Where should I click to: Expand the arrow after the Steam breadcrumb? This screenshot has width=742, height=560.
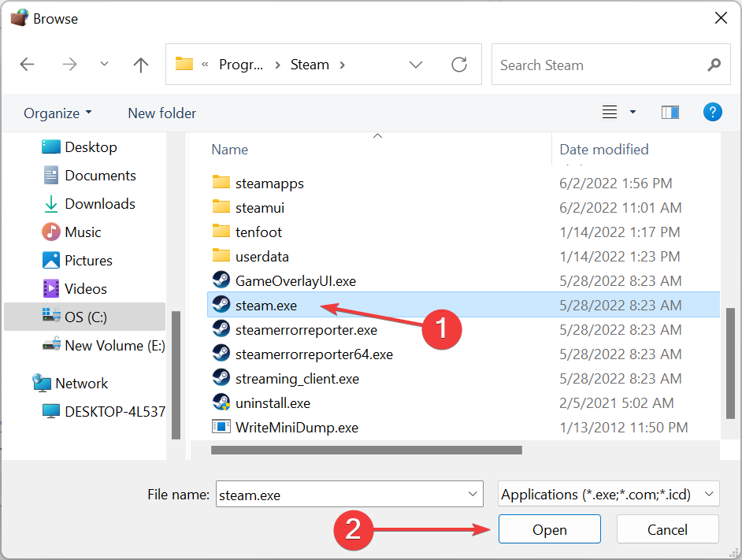(342, 65)
